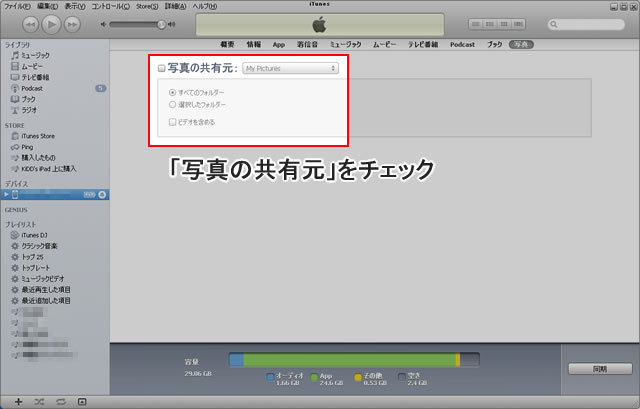The width and height of the screenshot is (640, 409).
Task: Click the 同期 sync button
Action: (x=600, y=369)
